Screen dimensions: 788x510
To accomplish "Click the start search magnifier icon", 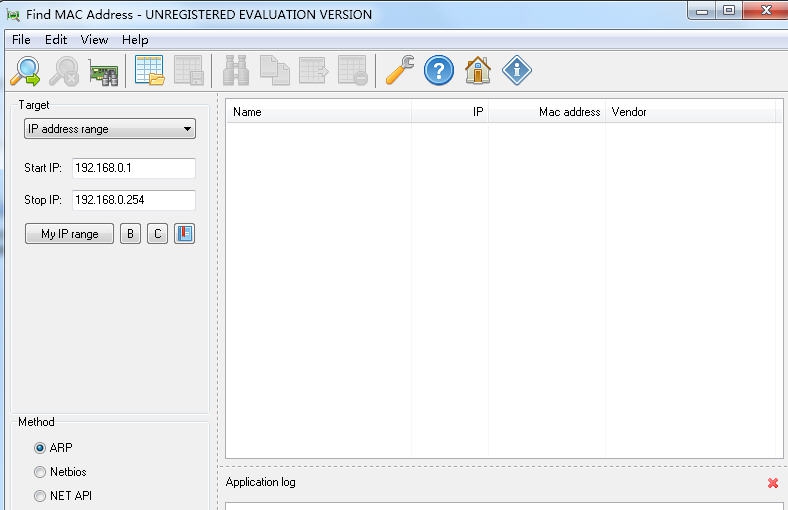I will [x=26, y=71].
